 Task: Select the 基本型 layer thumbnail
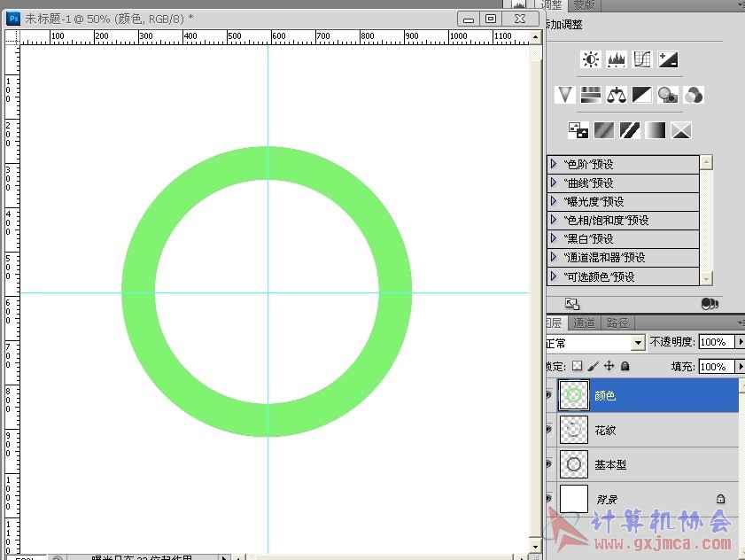573,464
